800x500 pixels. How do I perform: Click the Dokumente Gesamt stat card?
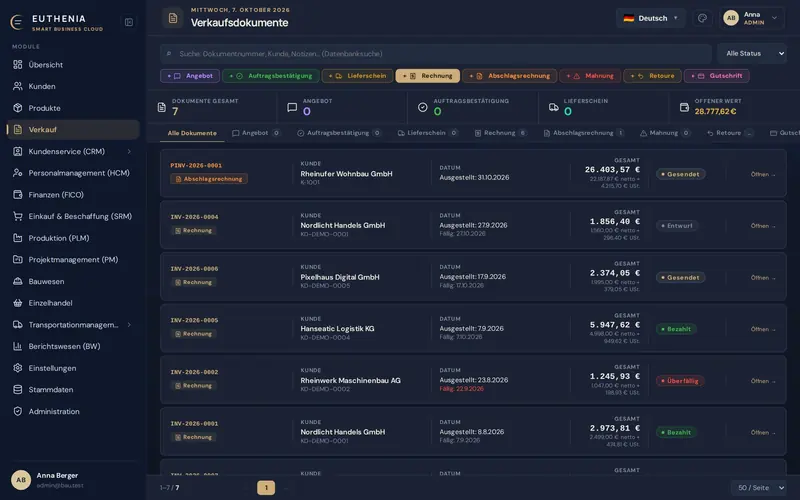212,107
